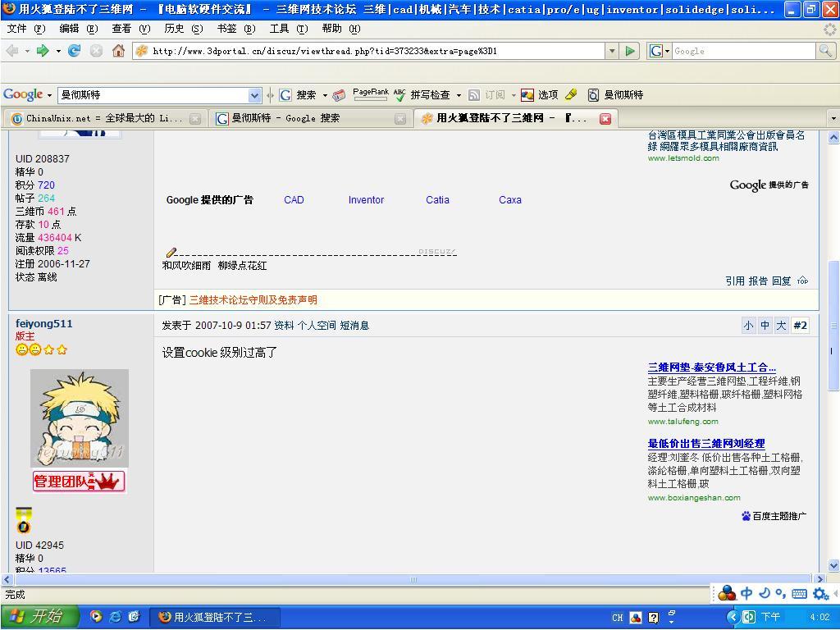Open the 帮助 menu

click(341, 29)
